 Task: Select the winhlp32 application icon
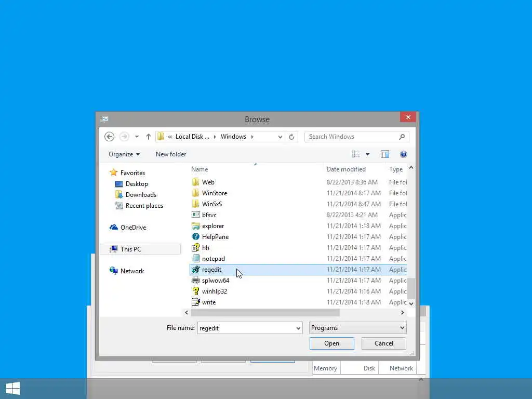pos(195,291)
